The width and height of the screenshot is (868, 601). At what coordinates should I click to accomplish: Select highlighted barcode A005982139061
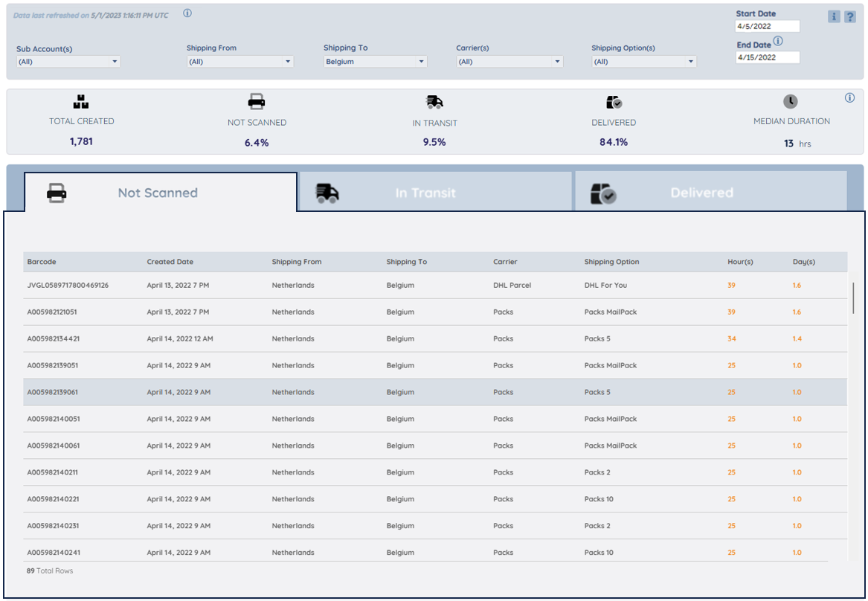(53, 392)
